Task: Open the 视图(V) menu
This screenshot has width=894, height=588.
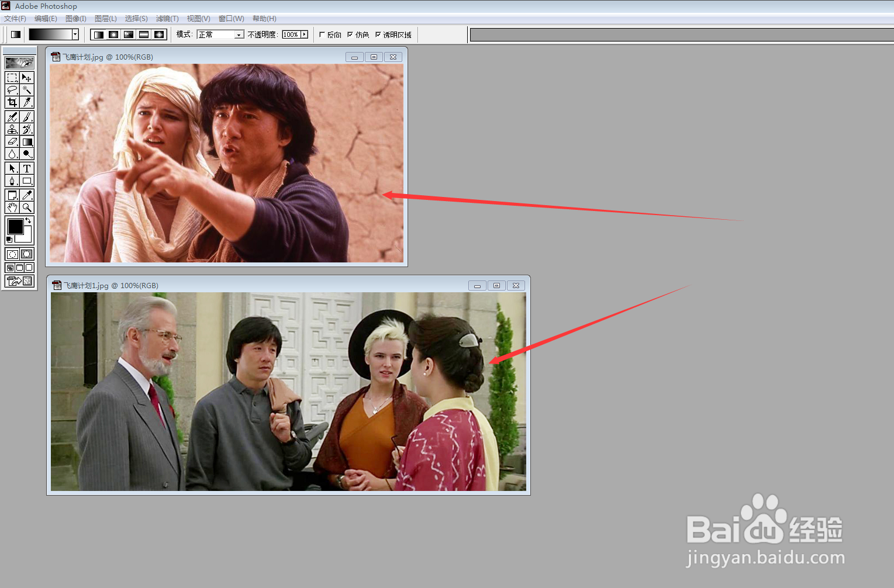Action: (x=198, y=19)
